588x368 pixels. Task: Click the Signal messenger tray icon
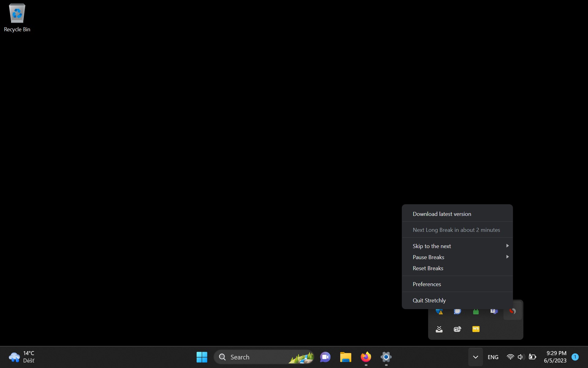click(x=457, y=312)
